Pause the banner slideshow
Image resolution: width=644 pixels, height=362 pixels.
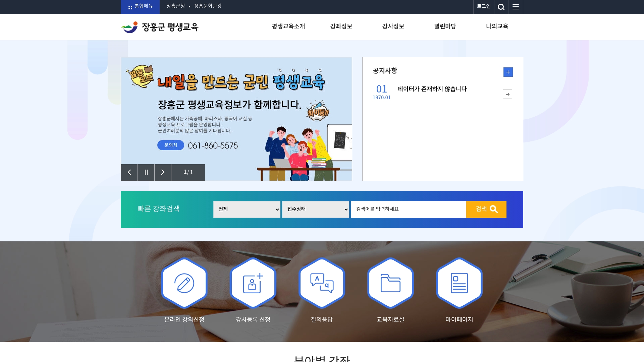click(146, 172)
